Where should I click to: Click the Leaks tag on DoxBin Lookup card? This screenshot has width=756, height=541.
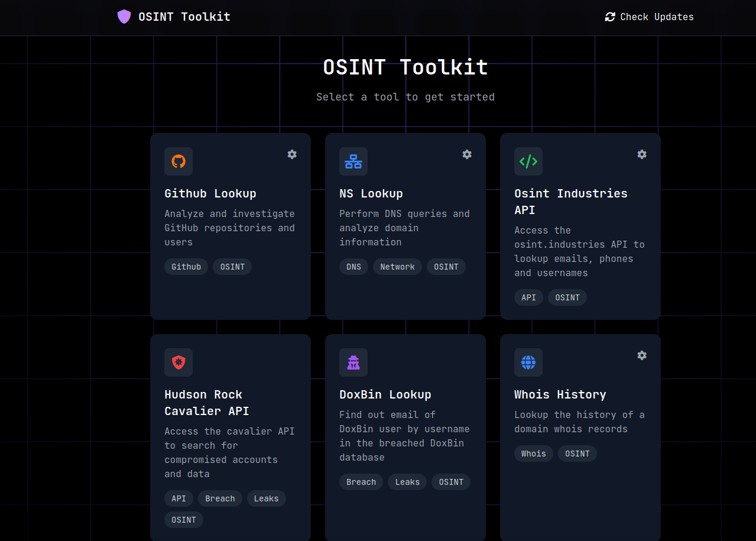[x=407, y=482]
